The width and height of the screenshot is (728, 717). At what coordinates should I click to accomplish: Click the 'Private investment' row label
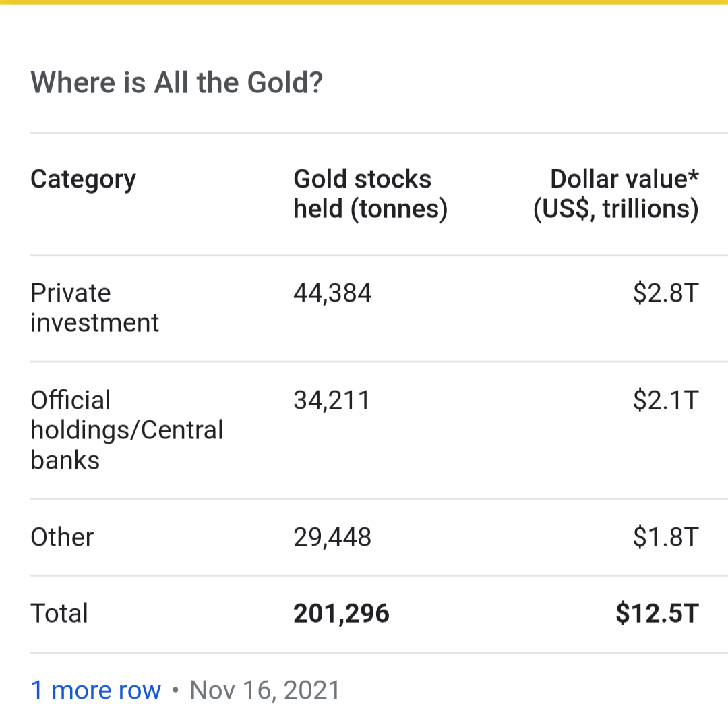click(95, 308)
